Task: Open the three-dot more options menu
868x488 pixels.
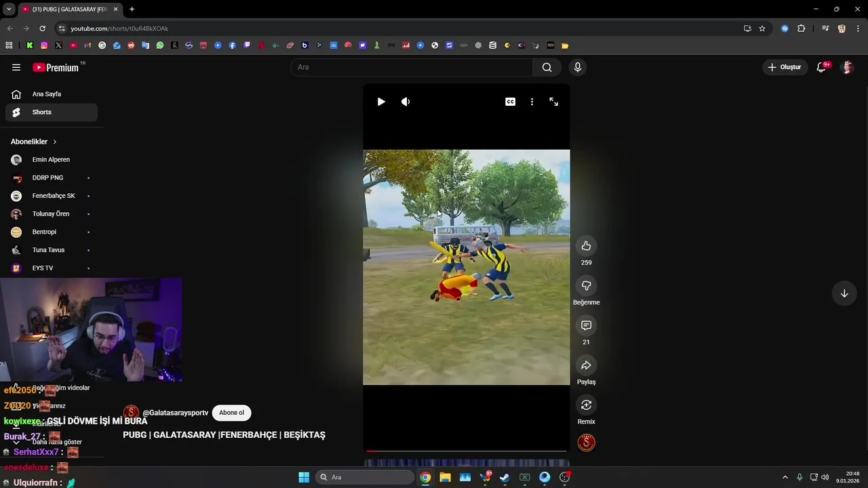Action: click(x=532, y=102)
